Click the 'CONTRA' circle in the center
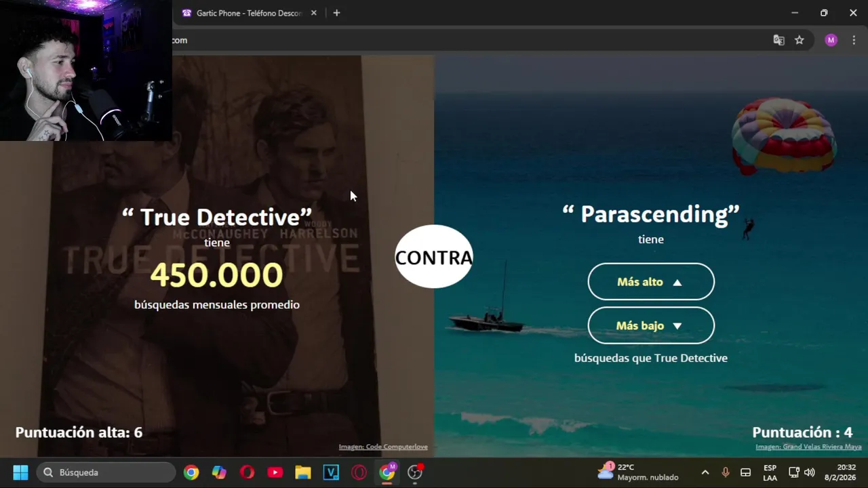This screenshot has height=488, width=868. click(x=434, y=257)
